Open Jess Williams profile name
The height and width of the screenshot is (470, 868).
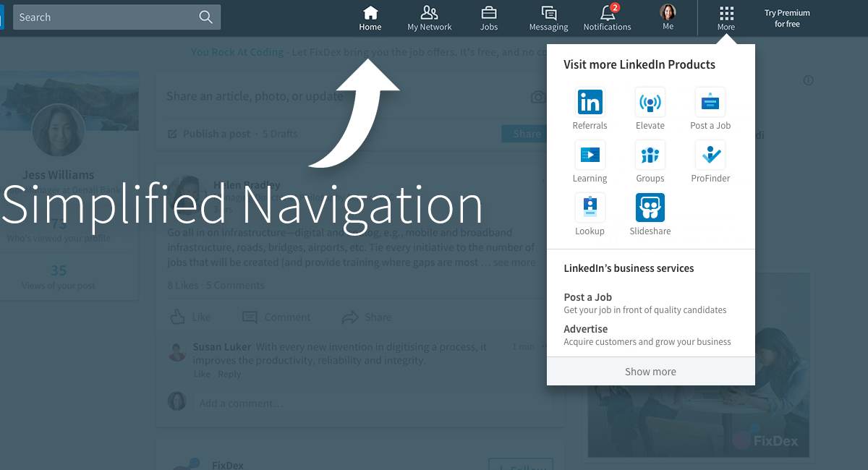coord(58,174)
